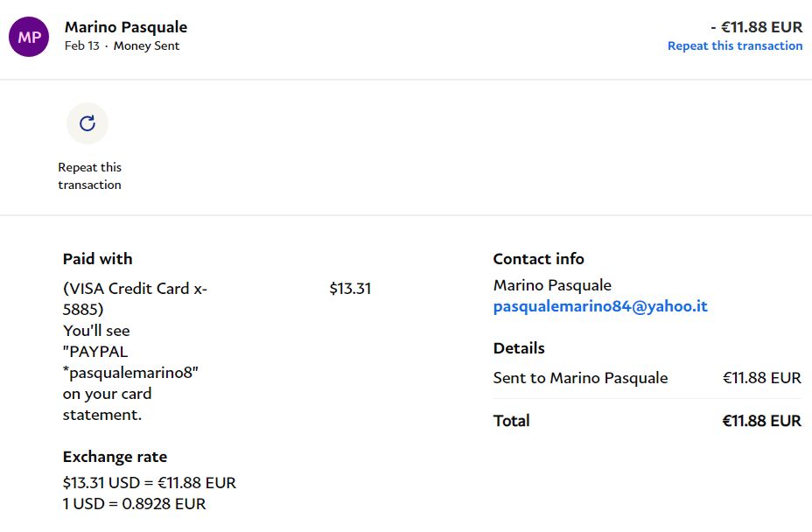This screenshot has width=812, height=532.
Task: Click the circular repeat arrow icon
Action: (x=87, y=123)
